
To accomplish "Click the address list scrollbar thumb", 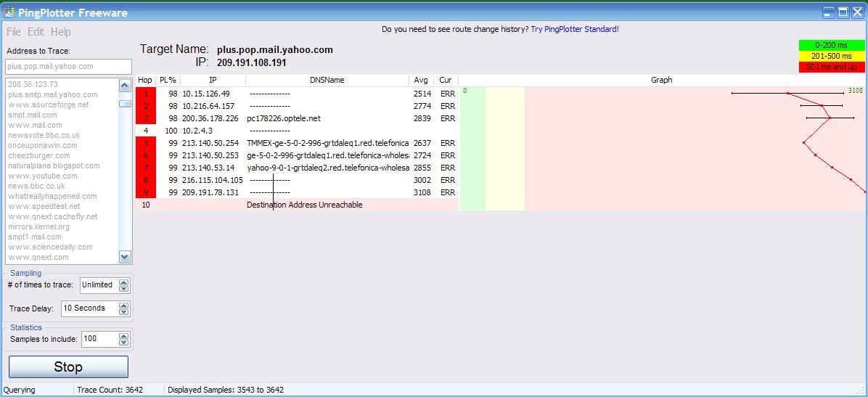I will (125, 104).
